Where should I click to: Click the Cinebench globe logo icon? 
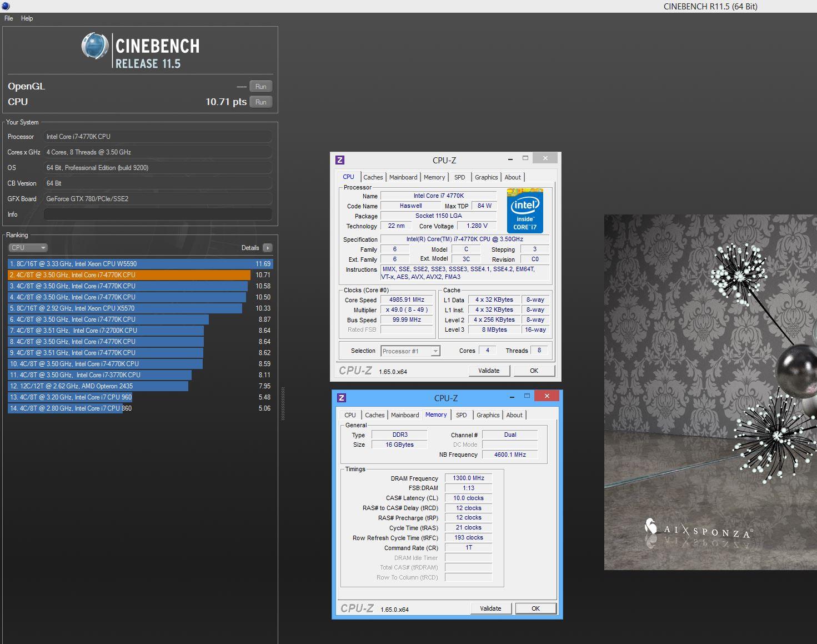pos(95,46)
